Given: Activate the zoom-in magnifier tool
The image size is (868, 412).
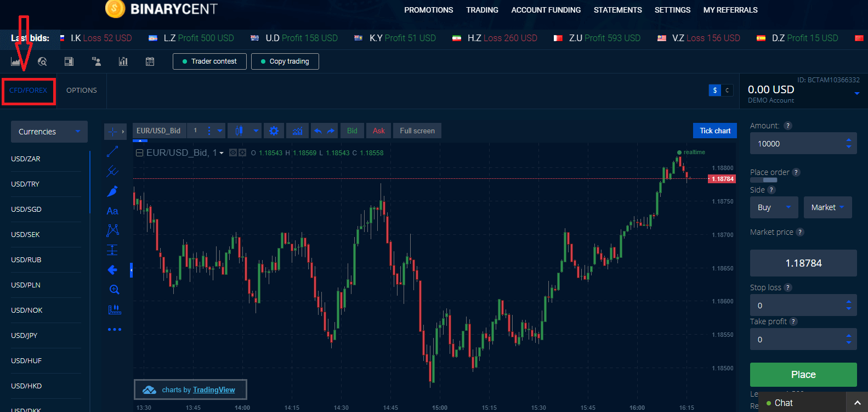Looking at the screenshot, I should pos(114,290).
